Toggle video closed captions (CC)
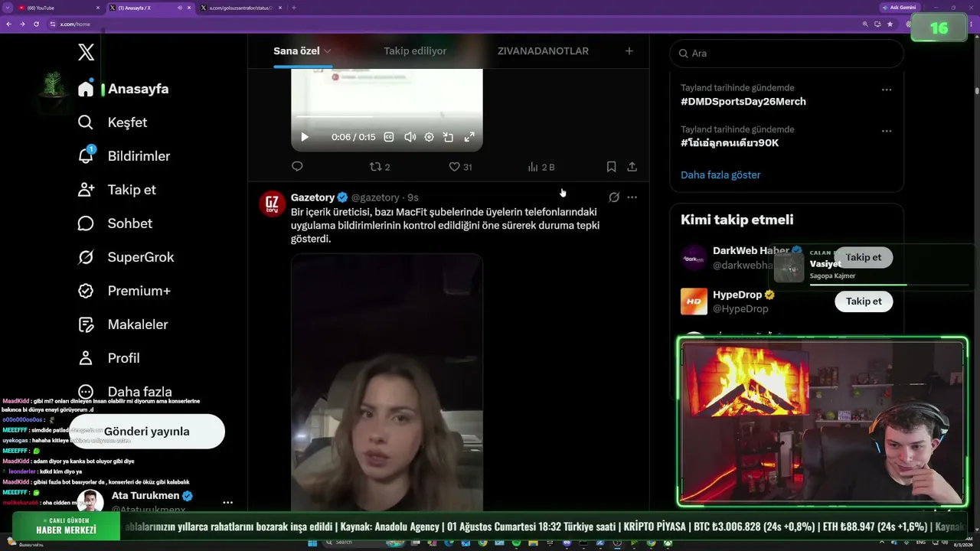The height and width of the screenshot is (551, 980). pos(389,137)
